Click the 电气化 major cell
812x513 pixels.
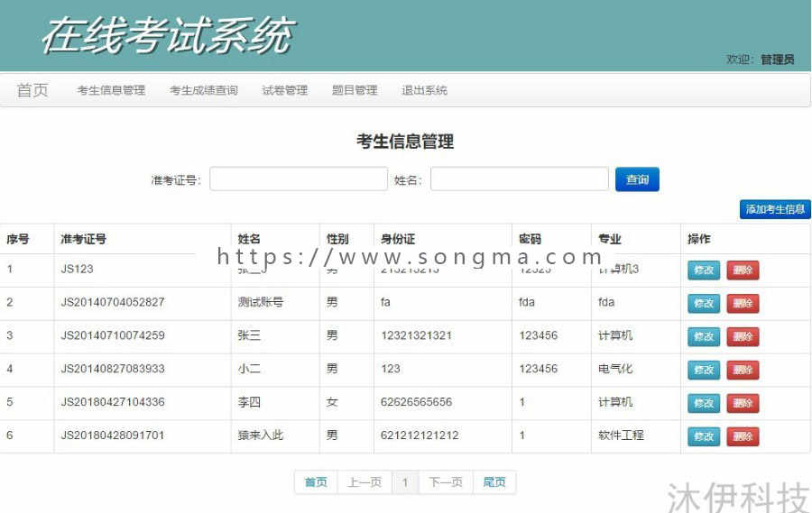(615, 369)
